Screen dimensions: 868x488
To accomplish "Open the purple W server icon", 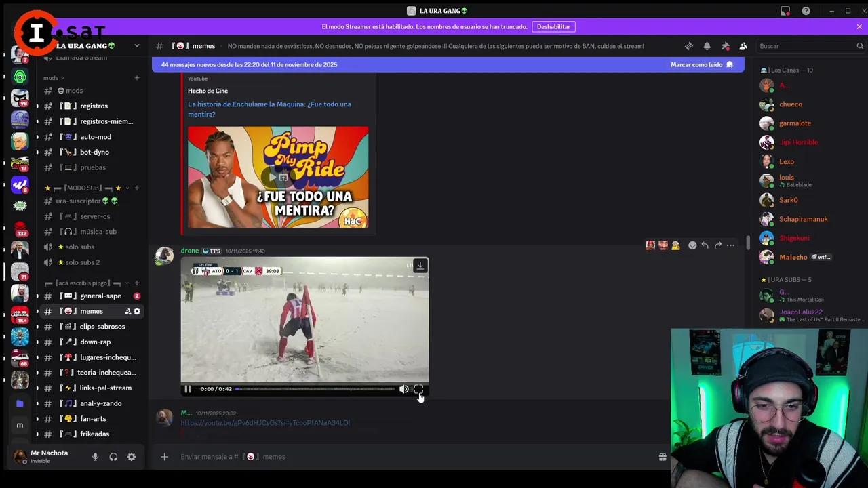I will (20, 184).
